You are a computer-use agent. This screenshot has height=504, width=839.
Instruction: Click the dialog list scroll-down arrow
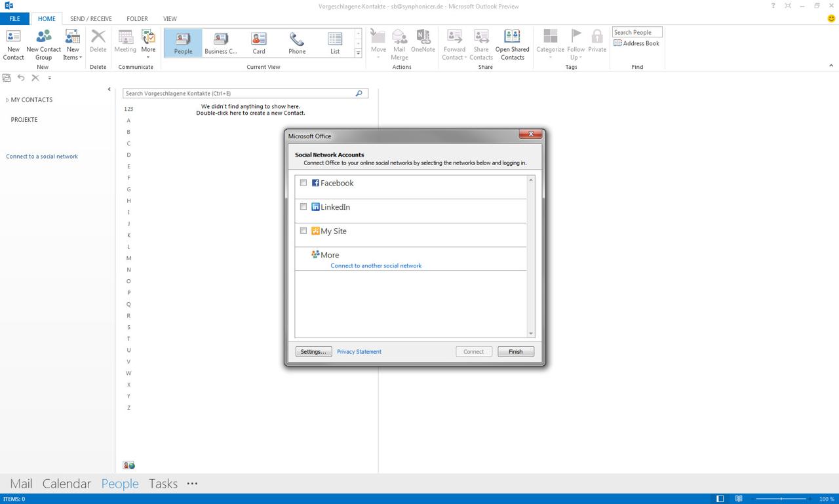click(x=531, y=334)
